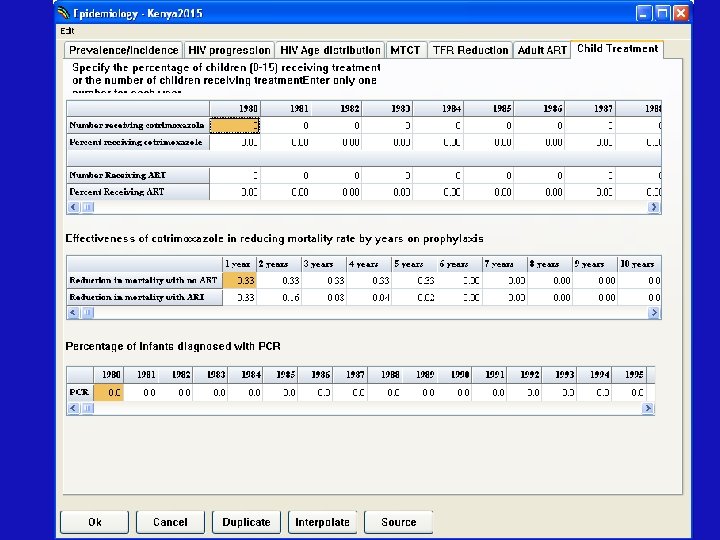Click the scroll thumb of the effectiveness table scrollbar
The width and height of the screenshot is (720, 540).
pos(87,313)
